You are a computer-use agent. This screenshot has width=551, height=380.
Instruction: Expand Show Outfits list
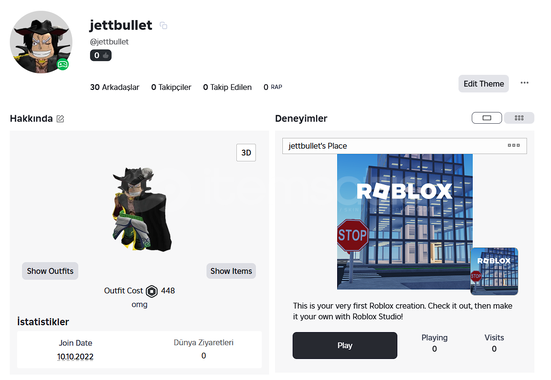[50, 271]
